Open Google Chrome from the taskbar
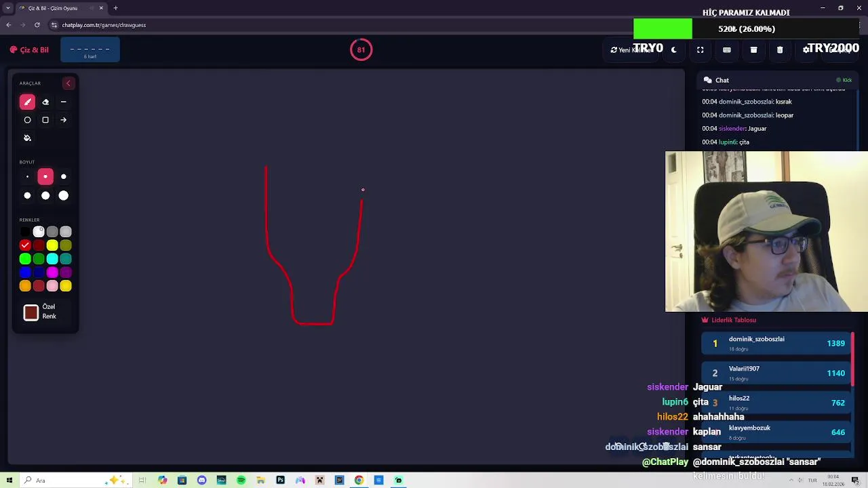The width and height of the screenshot is (868, 488). tap(359, 481)
